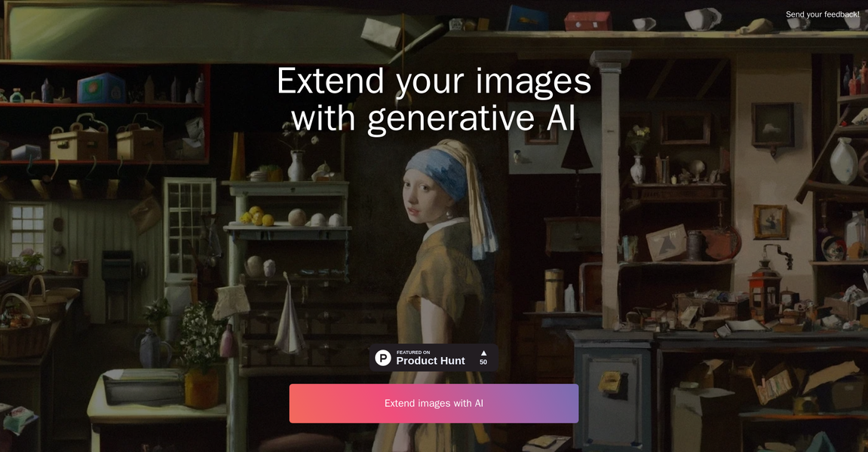Click the headline "Extend your images"
Image resolution: width=868 pixels, height=452 pixels.
tap(434, 81)
